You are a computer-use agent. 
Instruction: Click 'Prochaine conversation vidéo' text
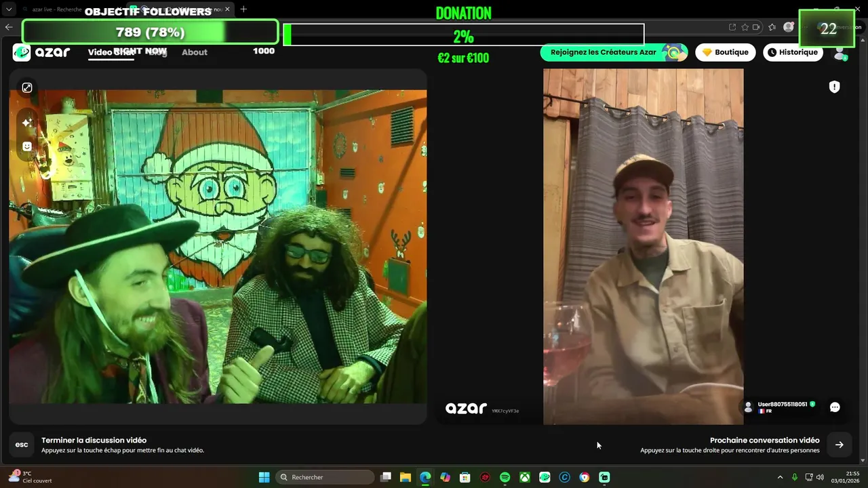(x=765, y=441)
